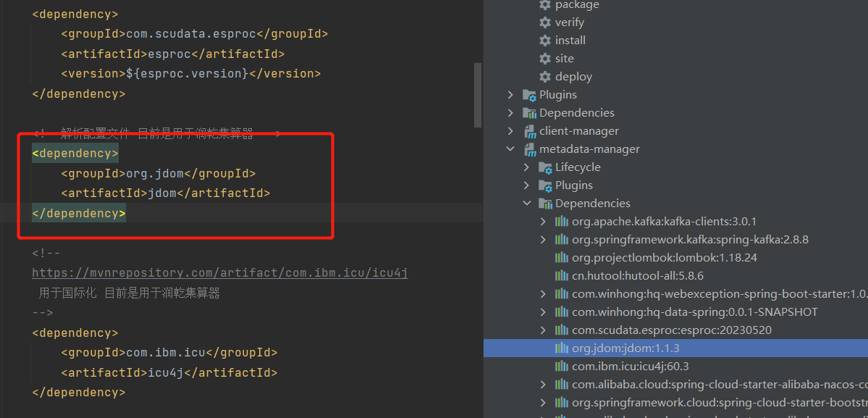Expand the spring-cloud-starter-bootstrap dependency
868x418 pixels.
pyautogui.click(x=543, y=403)
